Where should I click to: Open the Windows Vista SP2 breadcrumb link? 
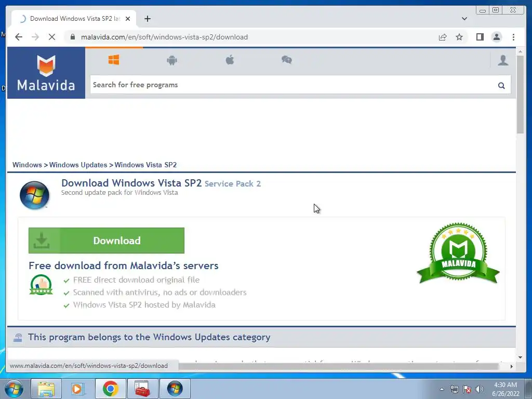coord(145,165)
